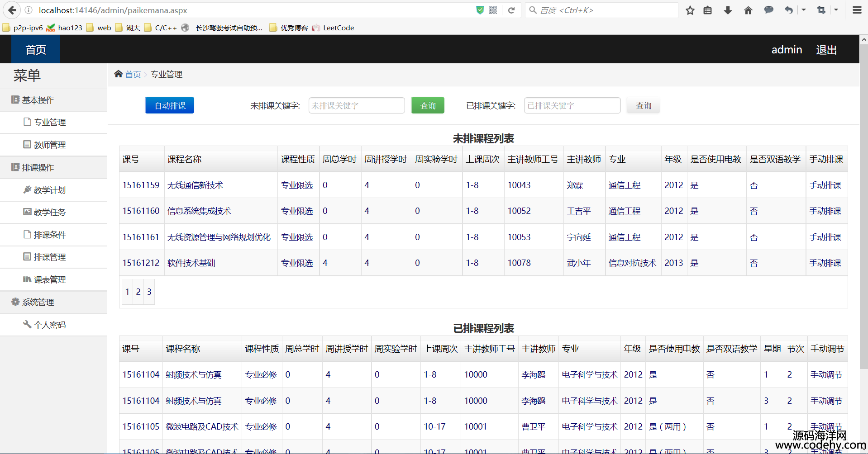Open 教师管理 in the sidebar menu
This screenshot has height=454, width=868.
coord(50,145)
